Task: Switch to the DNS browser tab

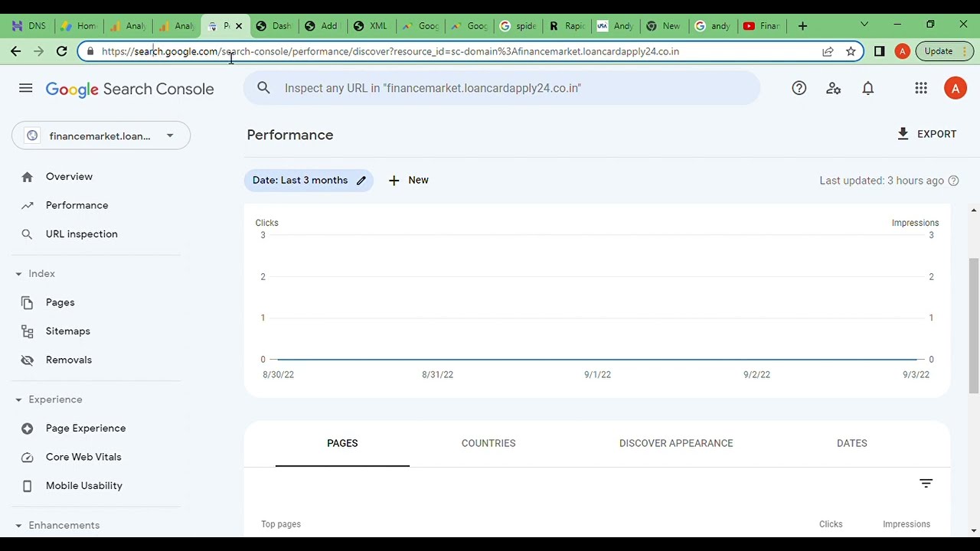Action: 29,26
